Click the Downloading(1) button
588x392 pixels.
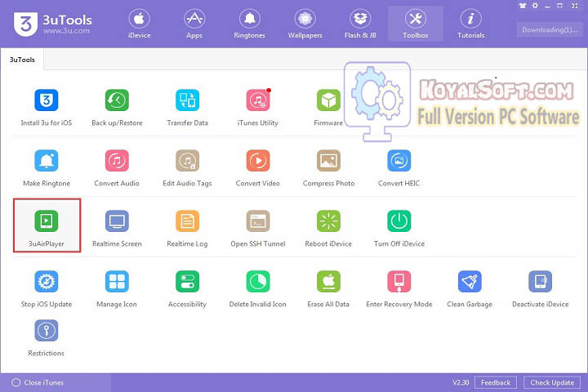click(550, 29)
